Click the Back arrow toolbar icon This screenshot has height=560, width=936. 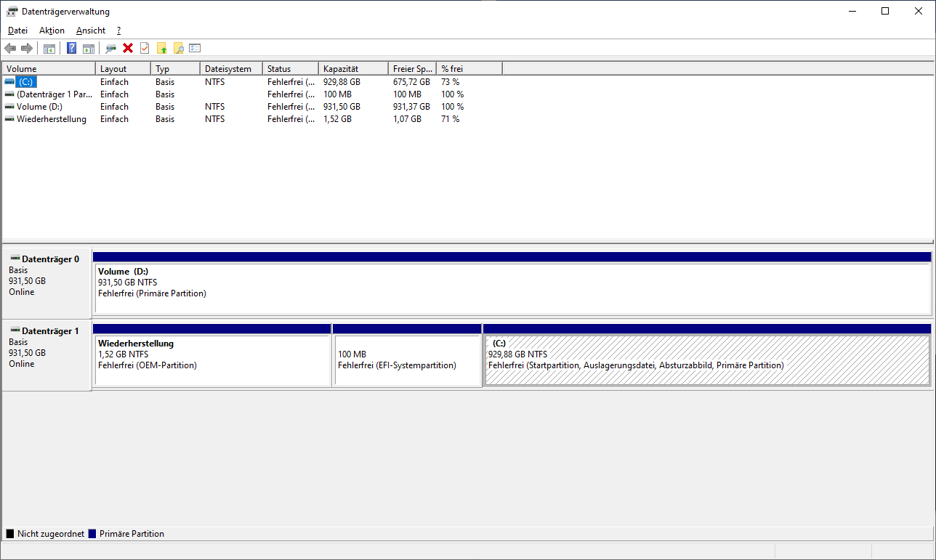(10, 49)
